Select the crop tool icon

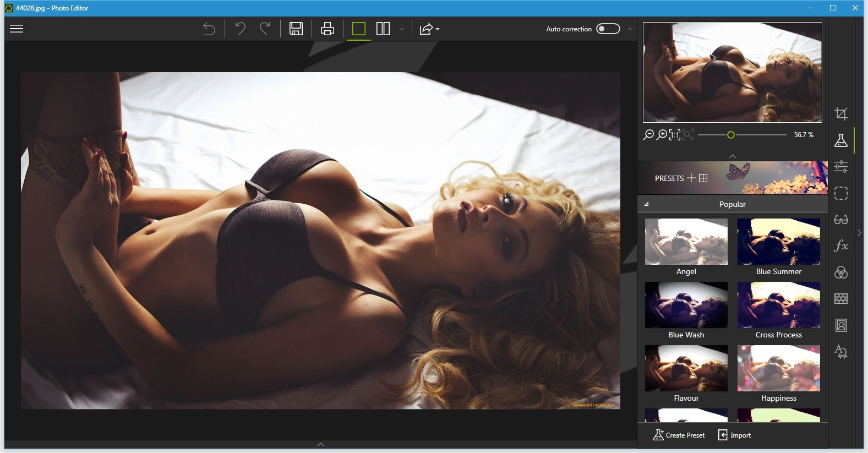tap(841, 114)
